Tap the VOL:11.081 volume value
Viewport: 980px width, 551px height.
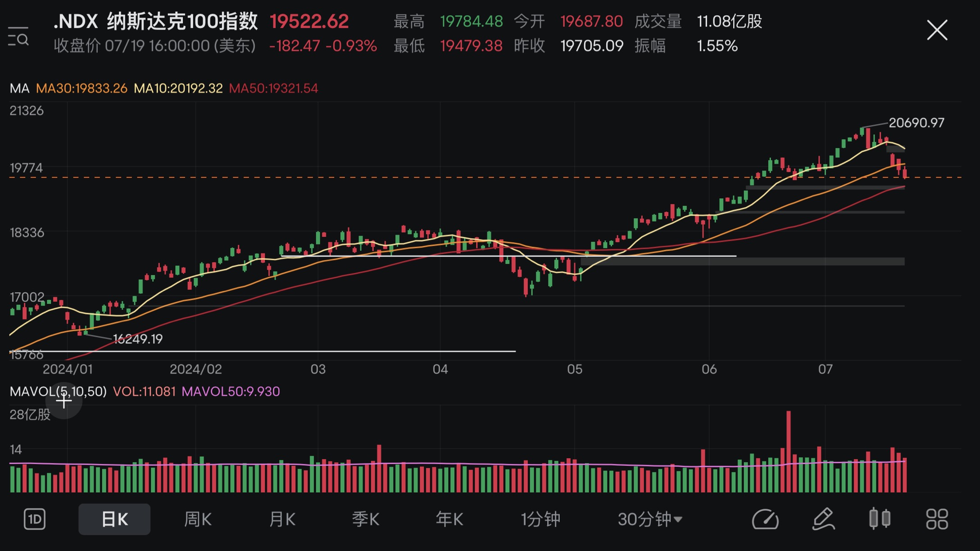[144, 391]
